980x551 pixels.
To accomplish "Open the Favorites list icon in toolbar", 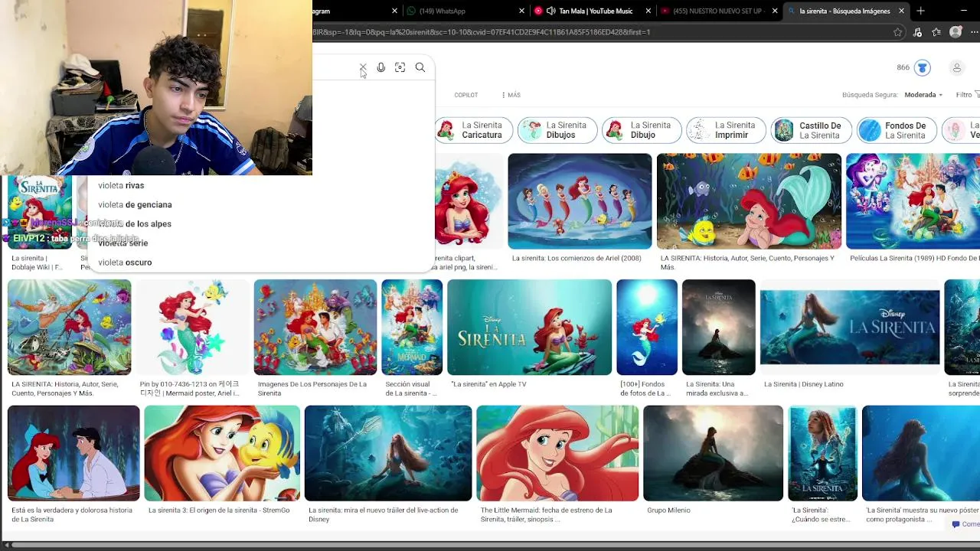I will point(936,32).
